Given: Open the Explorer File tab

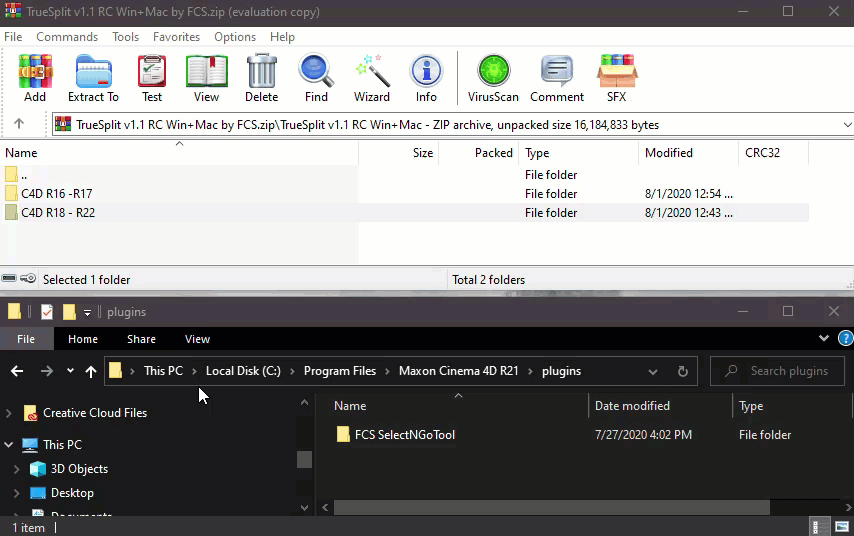Looking at the screenshot, I should point(26,339).
